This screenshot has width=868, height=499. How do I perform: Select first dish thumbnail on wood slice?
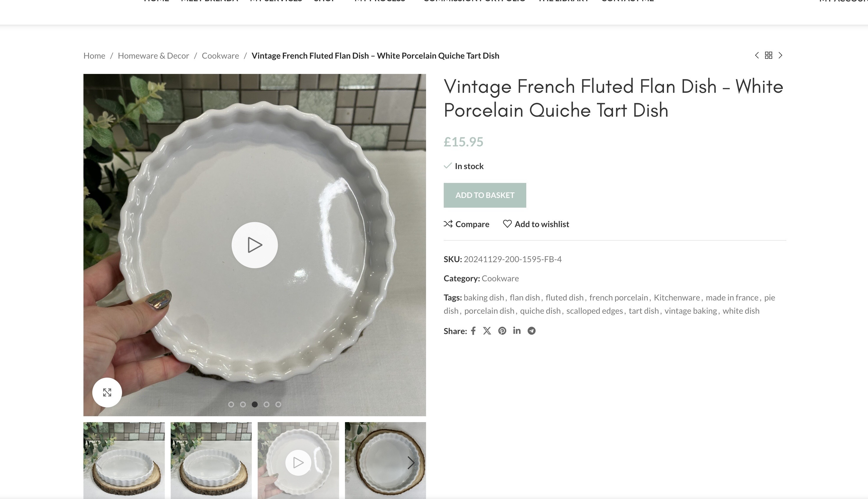coord(124,461)
